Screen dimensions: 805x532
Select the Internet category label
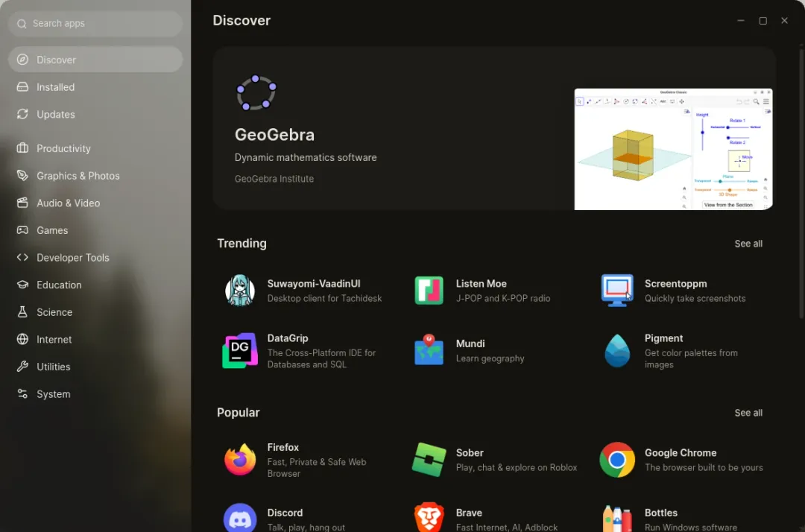coord(54,339)
